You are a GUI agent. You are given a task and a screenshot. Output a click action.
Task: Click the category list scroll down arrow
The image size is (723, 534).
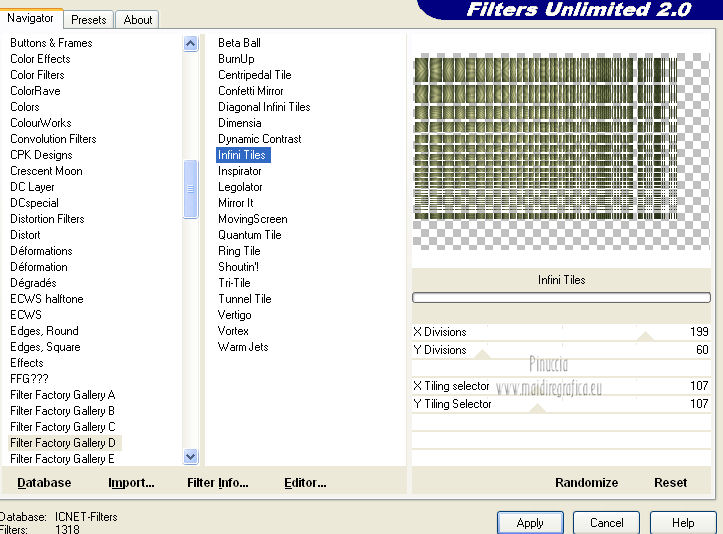pyautogui.click(x=190, y=457)
